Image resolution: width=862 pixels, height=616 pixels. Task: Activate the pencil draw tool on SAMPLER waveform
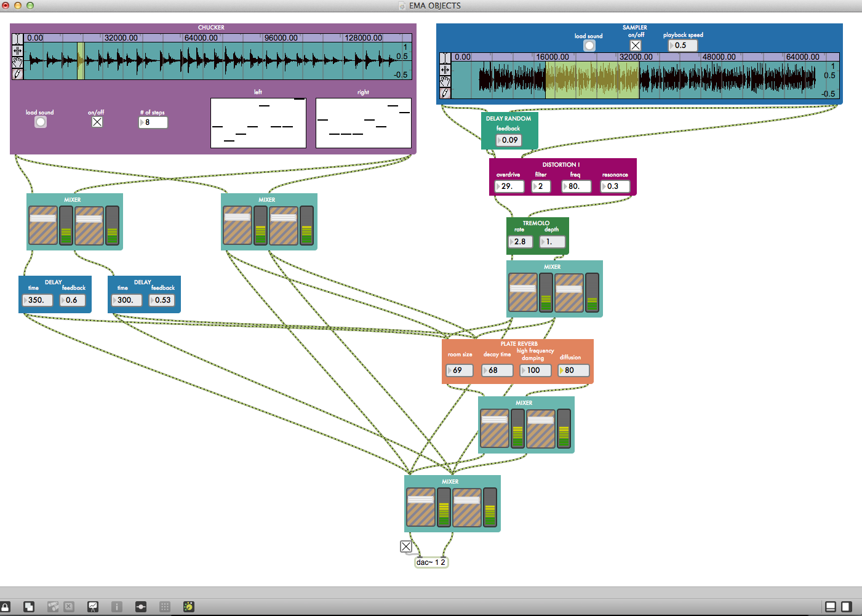pos(444,93)
